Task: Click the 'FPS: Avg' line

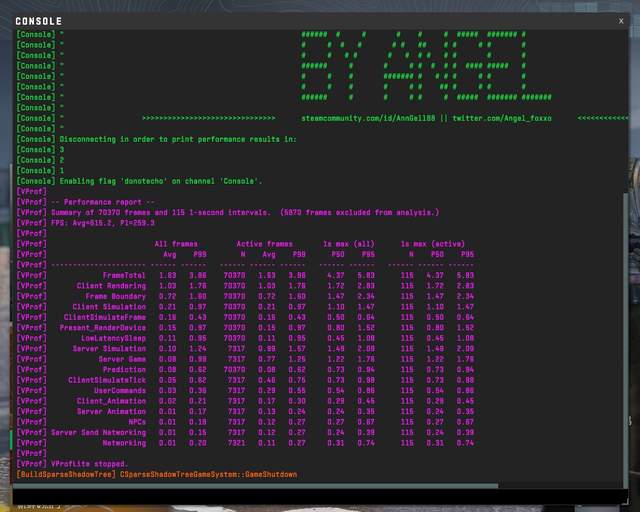Action: point(102,223)
